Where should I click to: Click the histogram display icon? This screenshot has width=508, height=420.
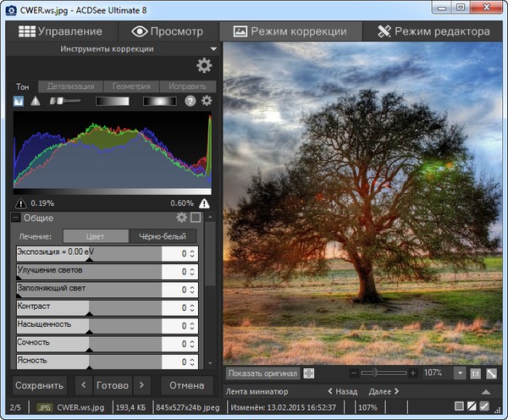pyautogui.click(x=19, y=101)
